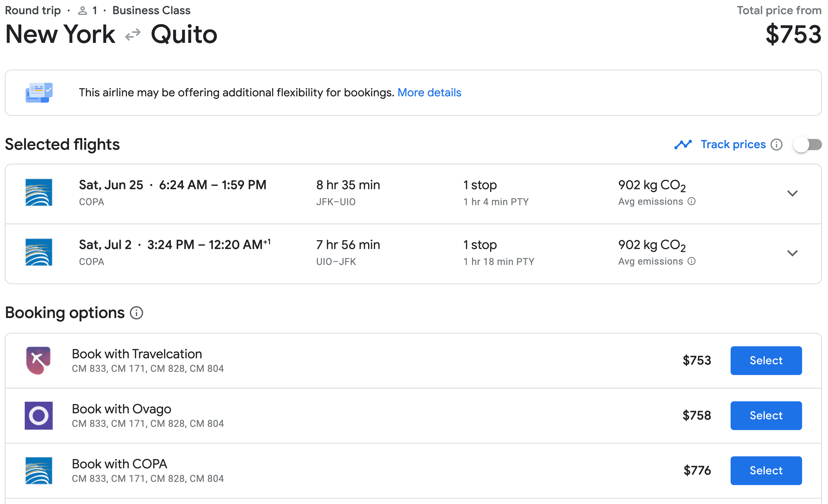Image resolution: width=828 pixels, height=504 pixels.
Task: Click "1 stop" on the Jun 25 flight
Action: click(x=480, y=185)
